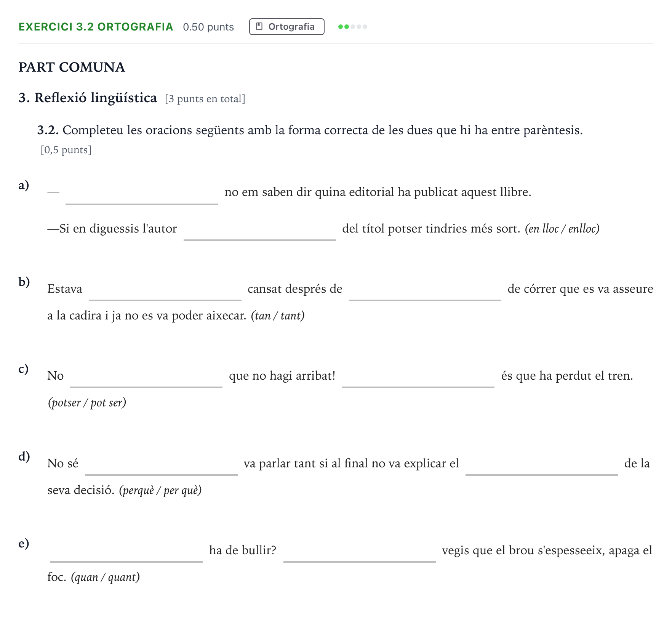Select blank after "No" in sentence c)
Viewport: 672px width, 629px height.
tap(146, 376)
